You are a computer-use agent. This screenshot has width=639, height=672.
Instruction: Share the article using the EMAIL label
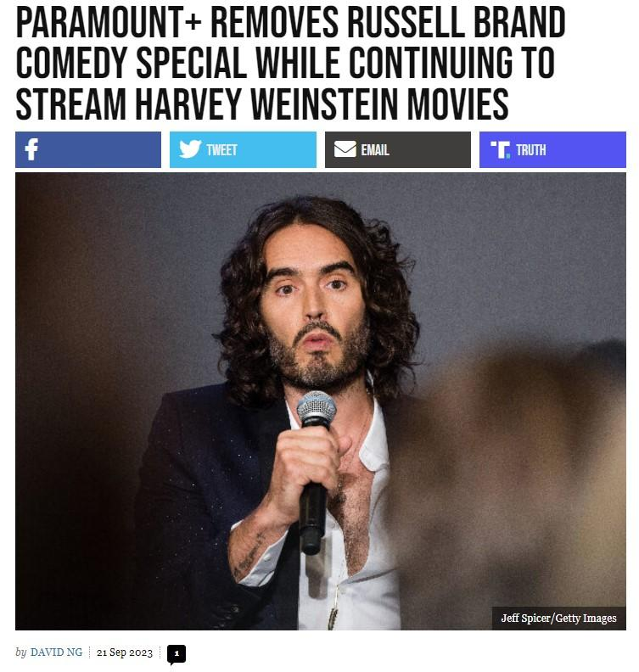(x=375, y=150)
